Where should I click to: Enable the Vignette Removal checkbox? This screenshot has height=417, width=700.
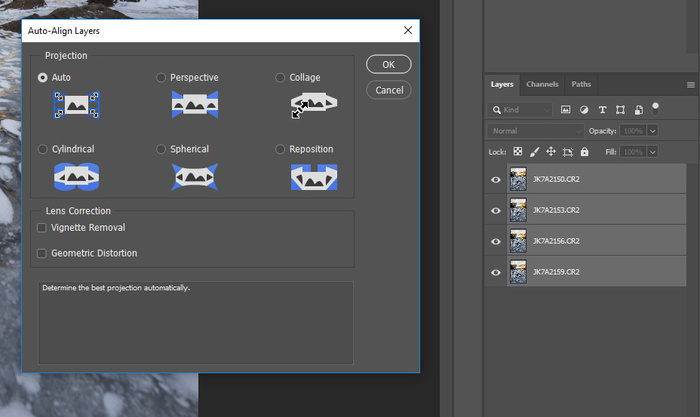[x=42, y=228]
